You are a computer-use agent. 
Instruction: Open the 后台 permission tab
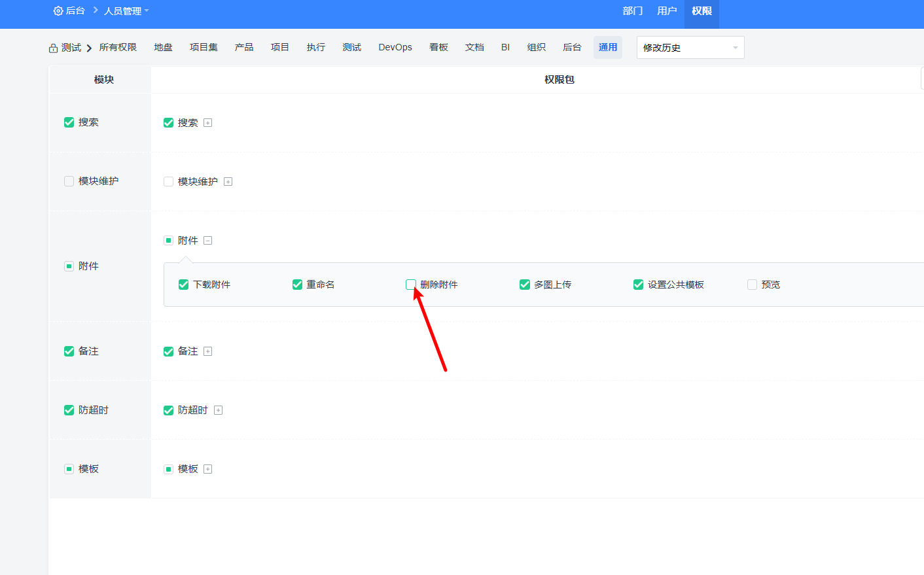point(572,47)
